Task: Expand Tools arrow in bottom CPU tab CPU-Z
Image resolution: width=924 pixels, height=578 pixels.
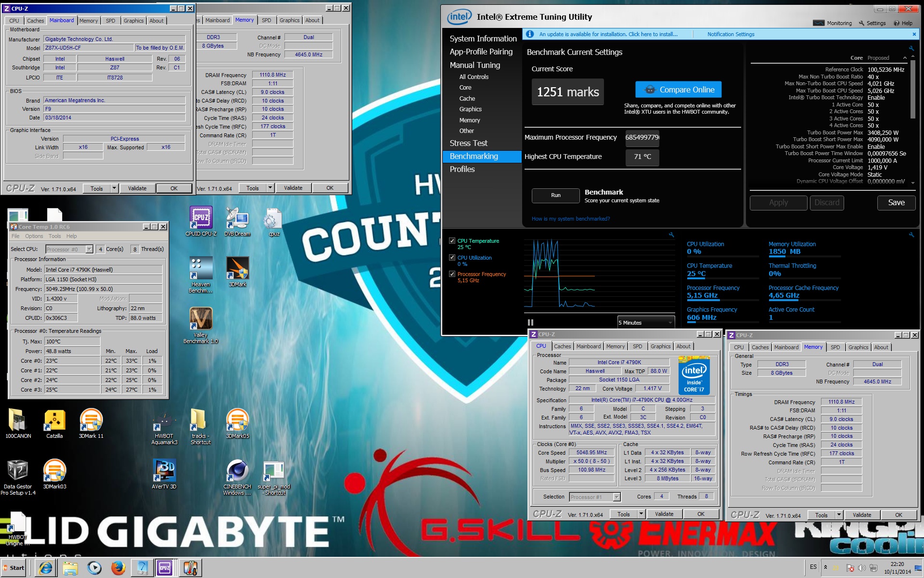Action: click(x=641, y=514)
